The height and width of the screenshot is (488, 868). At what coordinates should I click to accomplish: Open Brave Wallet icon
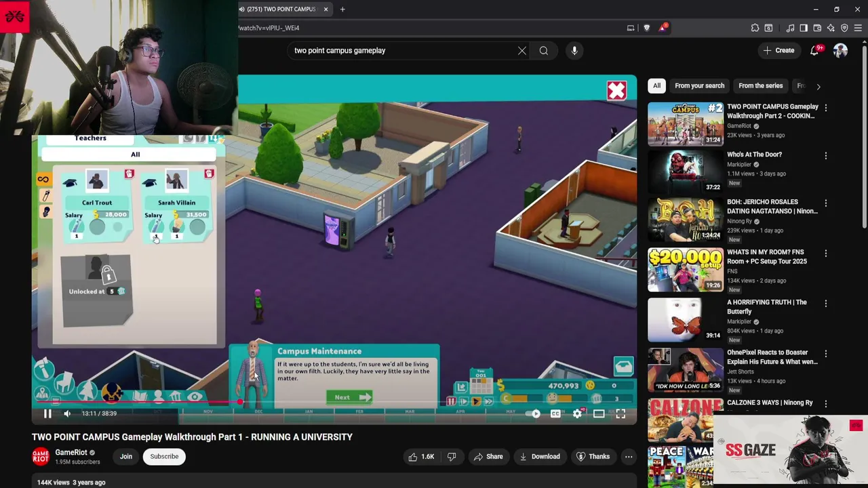pyautogui.click(x=817, y=28)
